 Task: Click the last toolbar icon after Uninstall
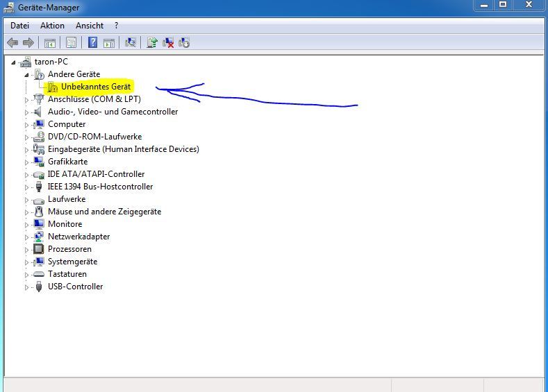pos(184,42)
